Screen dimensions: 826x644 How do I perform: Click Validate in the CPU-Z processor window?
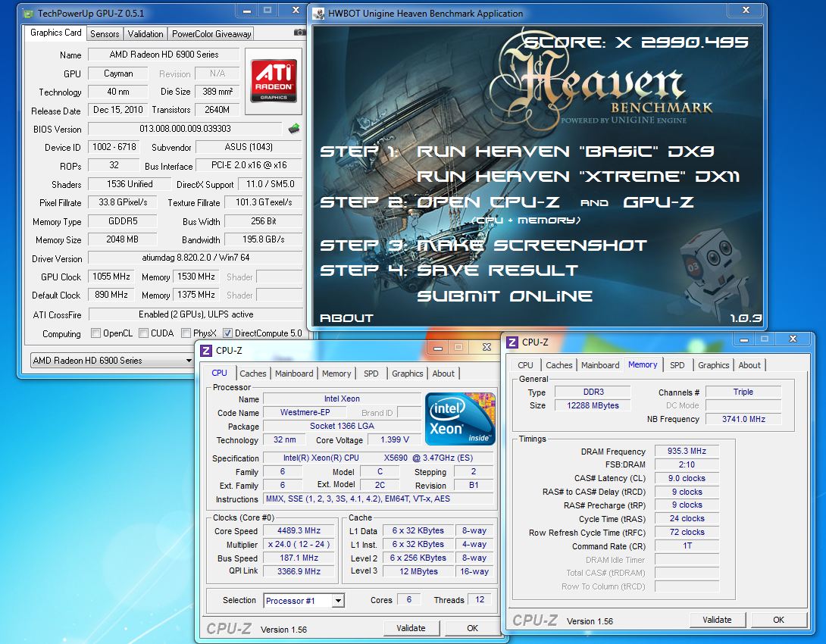[x=411, y=627]
